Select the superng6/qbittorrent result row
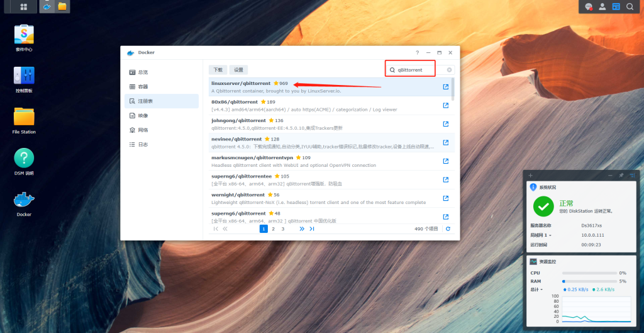Image resolution: width=644 pixels, height=333 pixels. (331, 215)
